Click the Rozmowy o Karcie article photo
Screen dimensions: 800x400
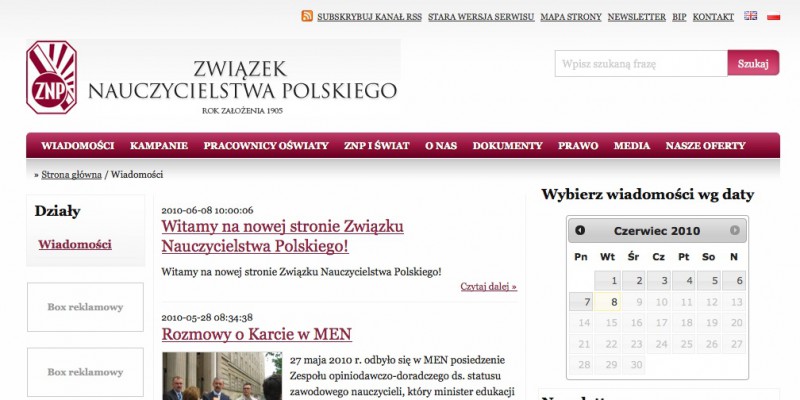pyautogui.click(x=222, y=376)
